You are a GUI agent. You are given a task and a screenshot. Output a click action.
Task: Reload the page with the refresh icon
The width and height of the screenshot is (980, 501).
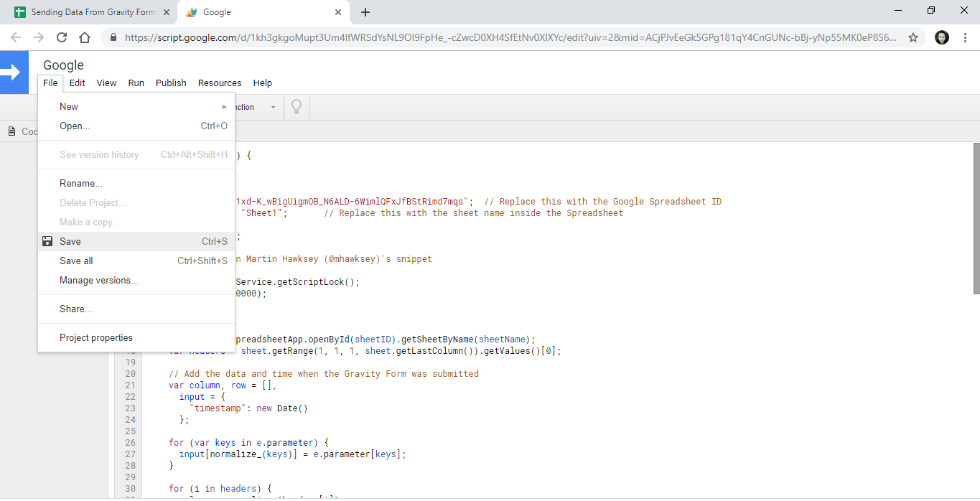62,37
